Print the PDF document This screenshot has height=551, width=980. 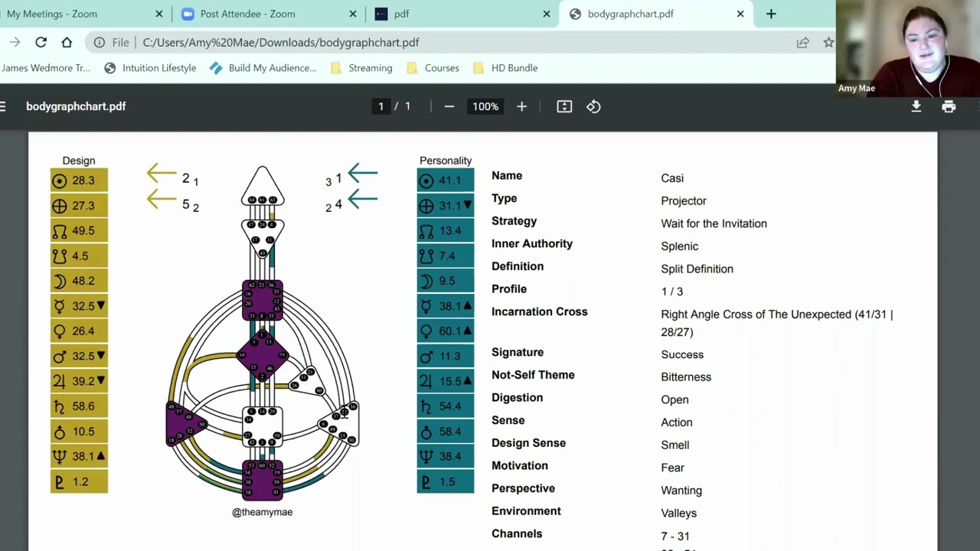coord(949,106)
